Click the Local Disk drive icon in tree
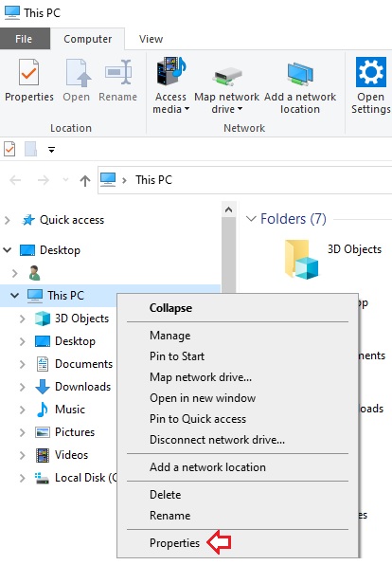The image size is (392, 565). point(42,478)
